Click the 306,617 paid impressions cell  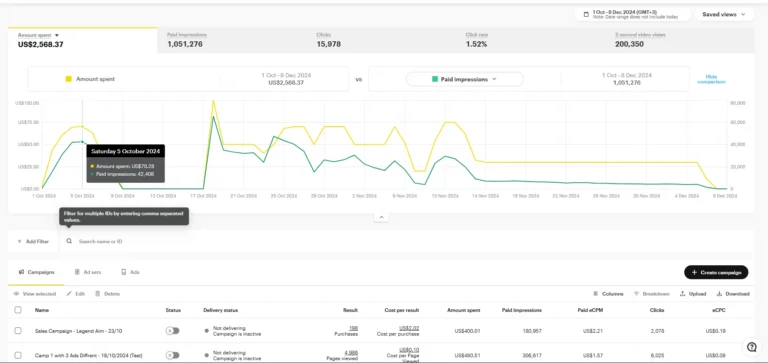coord(531,355)
